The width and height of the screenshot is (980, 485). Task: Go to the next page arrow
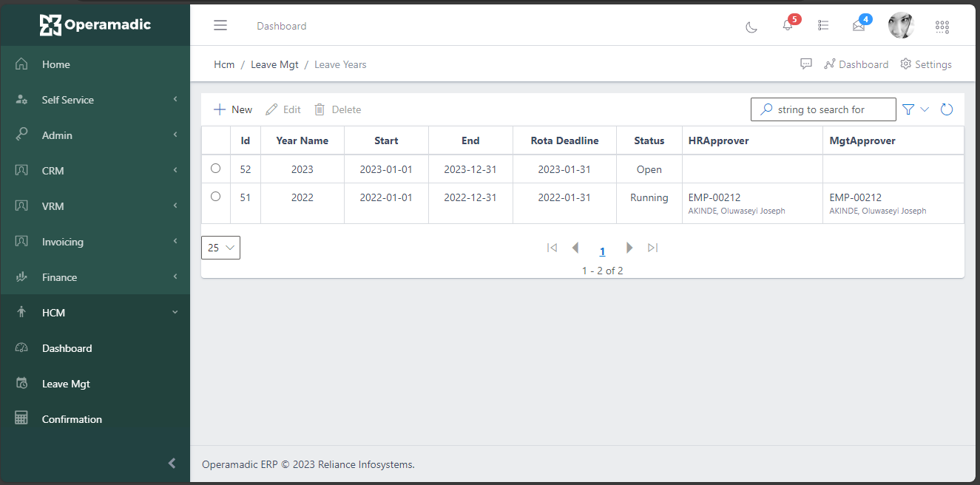(629, 248)
